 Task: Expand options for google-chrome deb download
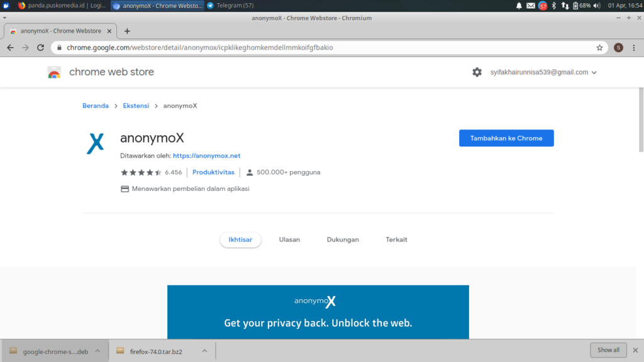97,351
